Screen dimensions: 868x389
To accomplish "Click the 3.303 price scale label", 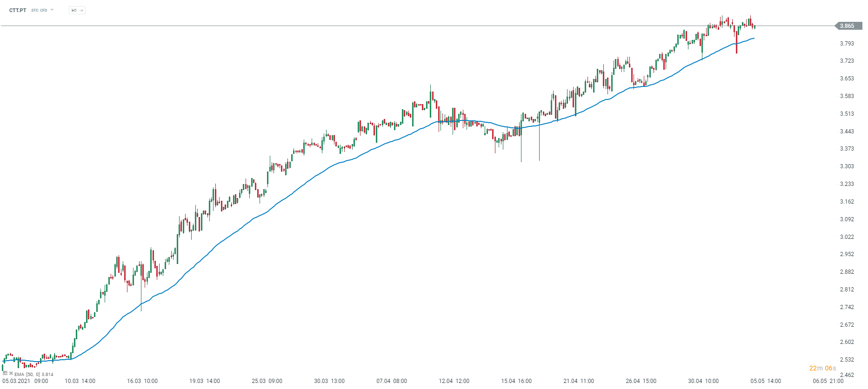I will coord(847,166).
